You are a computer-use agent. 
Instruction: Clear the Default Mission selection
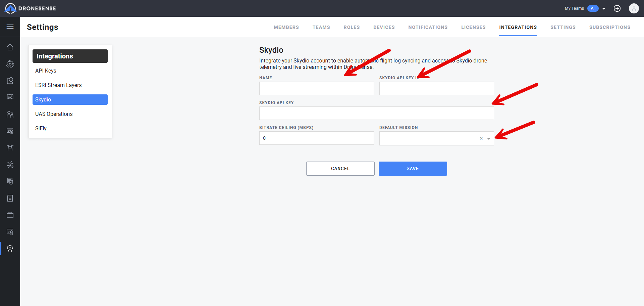pos(481,138)
